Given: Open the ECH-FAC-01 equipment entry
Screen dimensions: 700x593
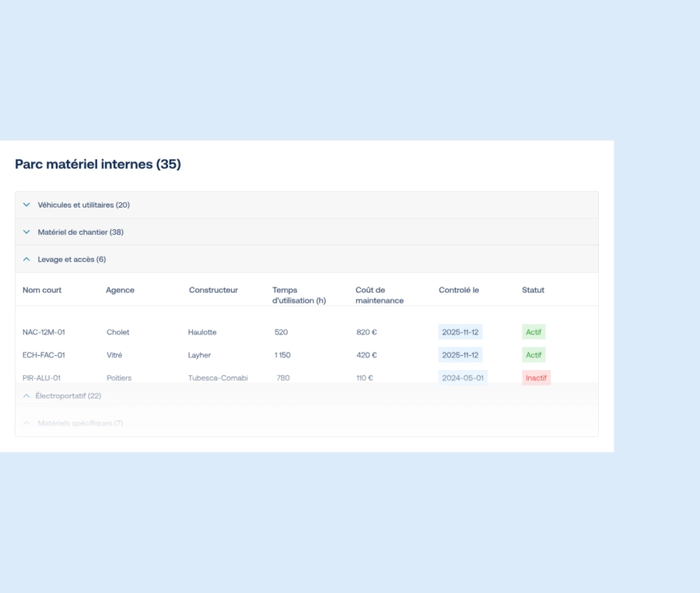Looking at the screenshot, I should [x=44, y=355].
